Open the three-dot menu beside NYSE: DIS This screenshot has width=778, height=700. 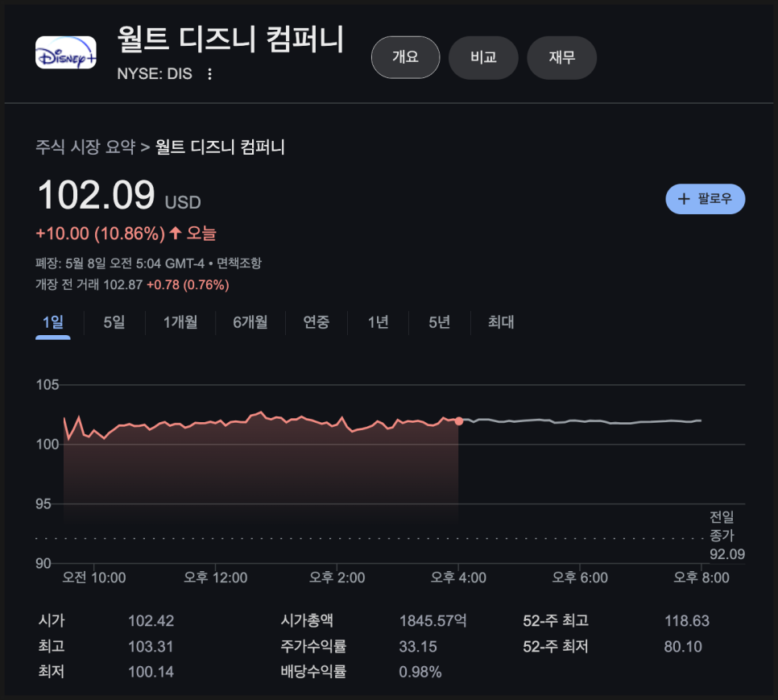[210, 74]
